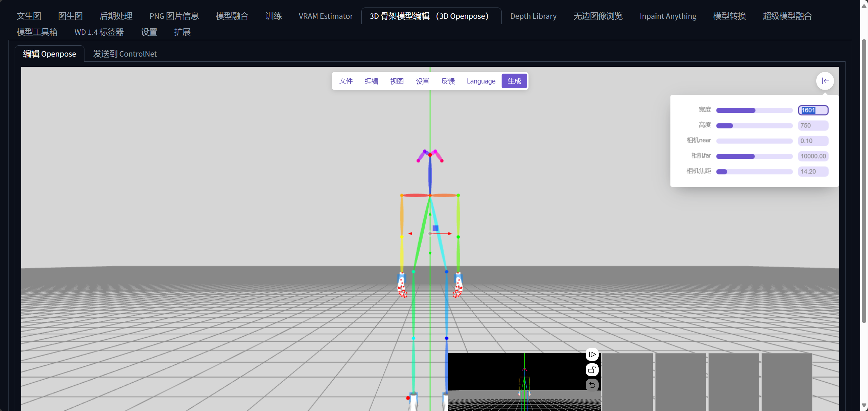
Task: Switch to the Depth Library tab
Action: coord(533,16)
